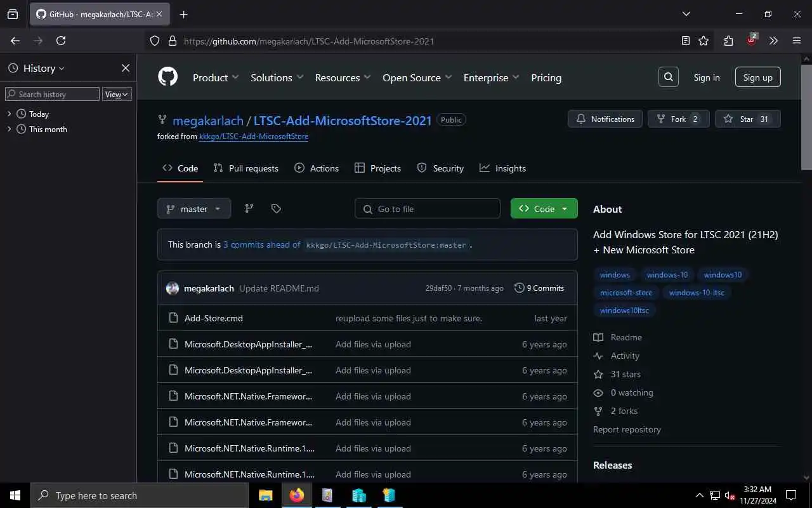Show hidden system tray icons

click(700, 495)
